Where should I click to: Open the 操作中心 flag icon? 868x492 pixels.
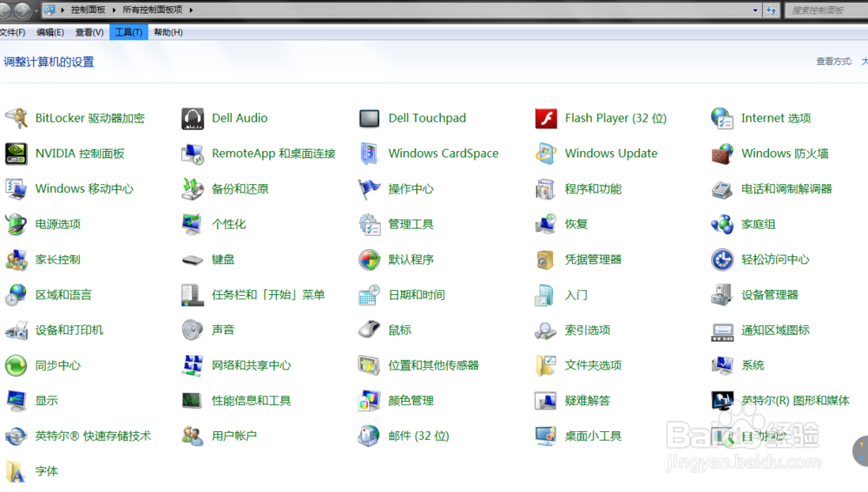(369, 188)
